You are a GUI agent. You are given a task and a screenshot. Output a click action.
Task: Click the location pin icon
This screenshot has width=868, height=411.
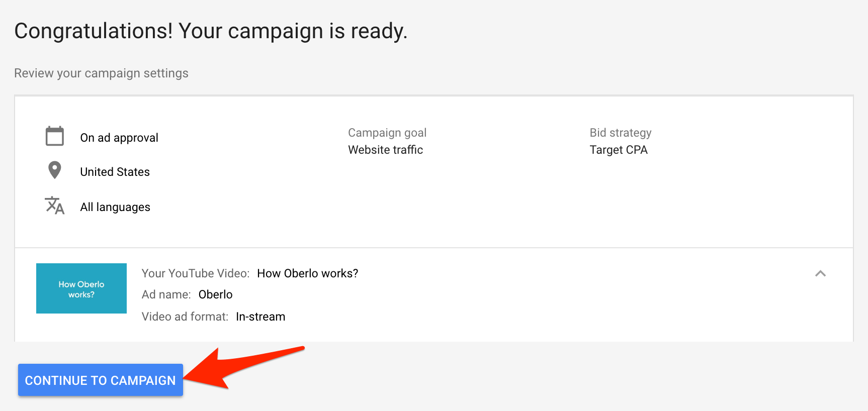point(55,170)
